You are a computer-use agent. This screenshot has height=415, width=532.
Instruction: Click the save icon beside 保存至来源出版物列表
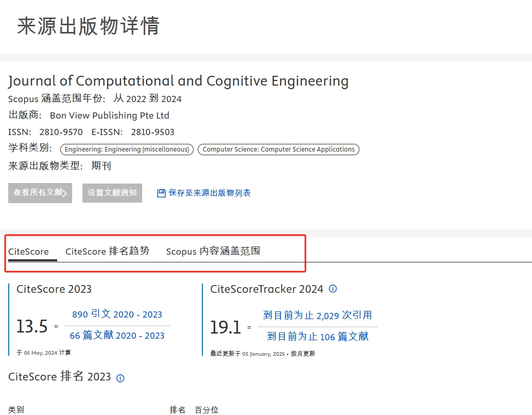(x=160, y=192)
